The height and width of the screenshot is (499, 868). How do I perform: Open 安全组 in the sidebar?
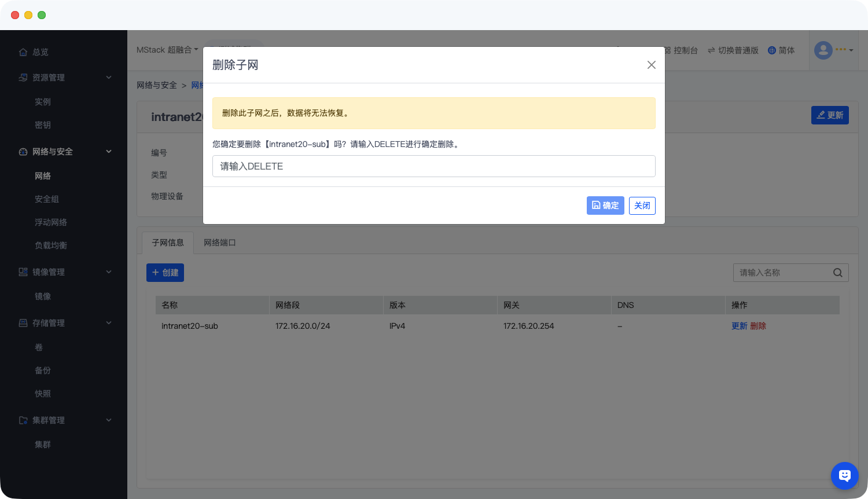pos(47,199)
